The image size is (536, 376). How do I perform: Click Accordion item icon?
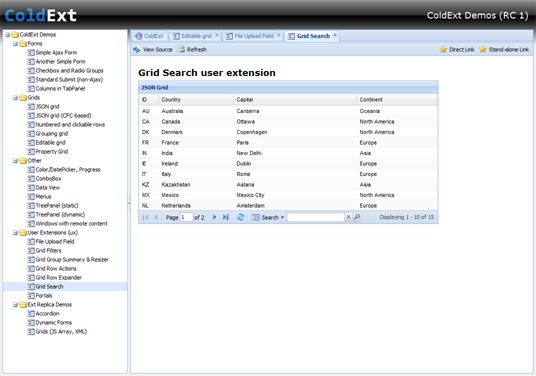pyautogui.click(x=31, y=314)
